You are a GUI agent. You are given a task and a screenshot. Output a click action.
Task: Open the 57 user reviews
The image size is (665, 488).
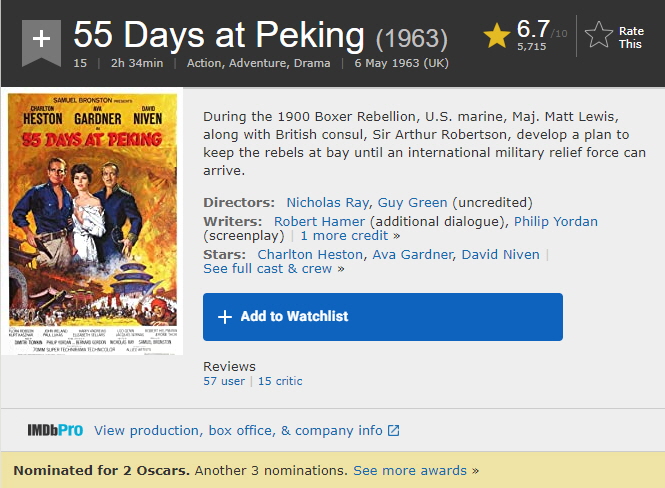pos(224,381)
